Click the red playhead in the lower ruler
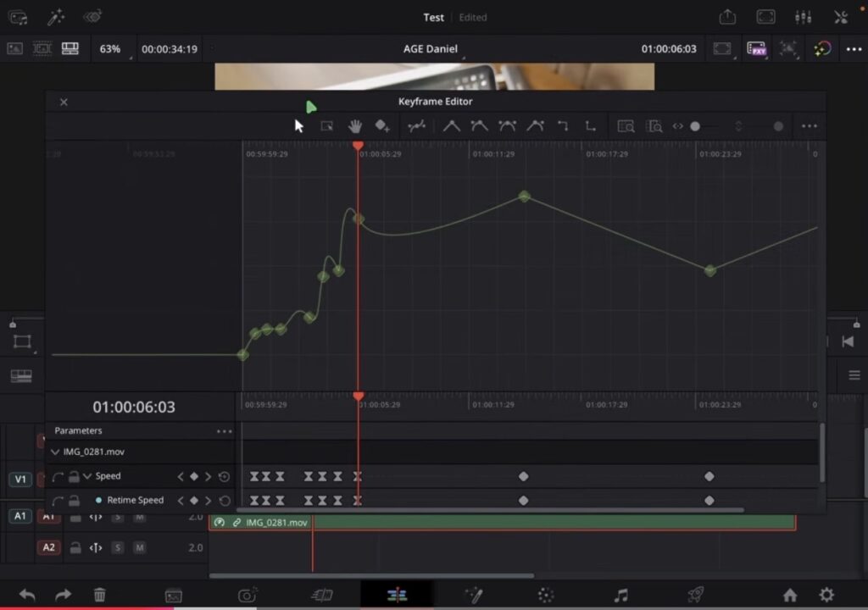Image resolution: width=868 pixels, height=610 pixels. pos(359,396)
